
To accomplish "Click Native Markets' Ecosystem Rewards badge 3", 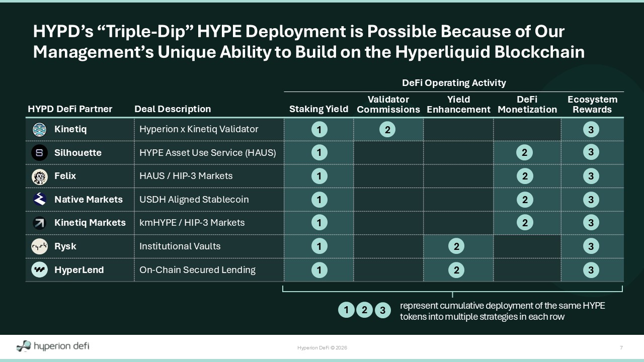I will [591, 200].
